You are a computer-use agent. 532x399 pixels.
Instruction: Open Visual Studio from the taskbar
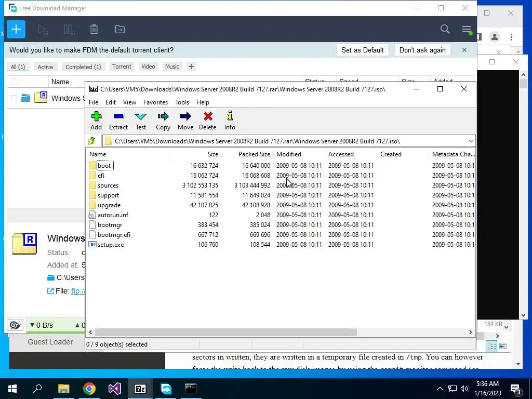click(115, 389)
